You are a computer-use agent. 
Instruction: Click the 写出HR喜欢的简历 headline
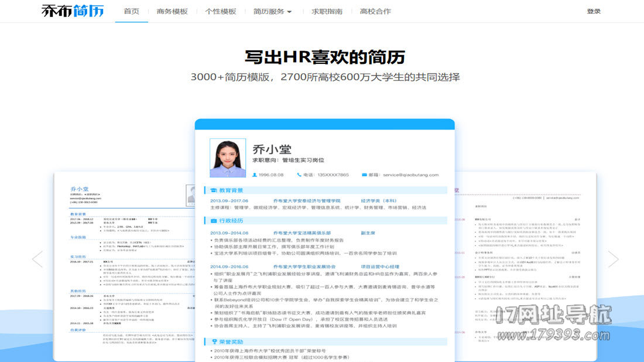coord(324,57)
